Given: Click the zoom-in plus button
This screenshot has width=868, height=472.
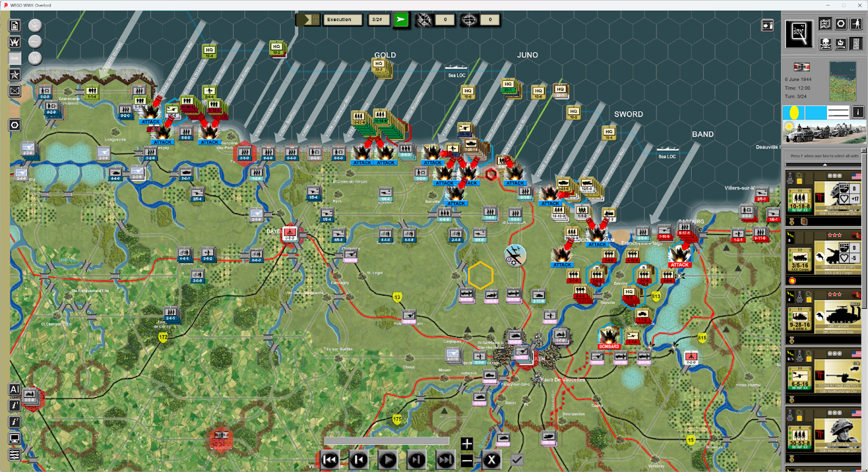Looking at the screenshot, I should click(x=467, y=443).
